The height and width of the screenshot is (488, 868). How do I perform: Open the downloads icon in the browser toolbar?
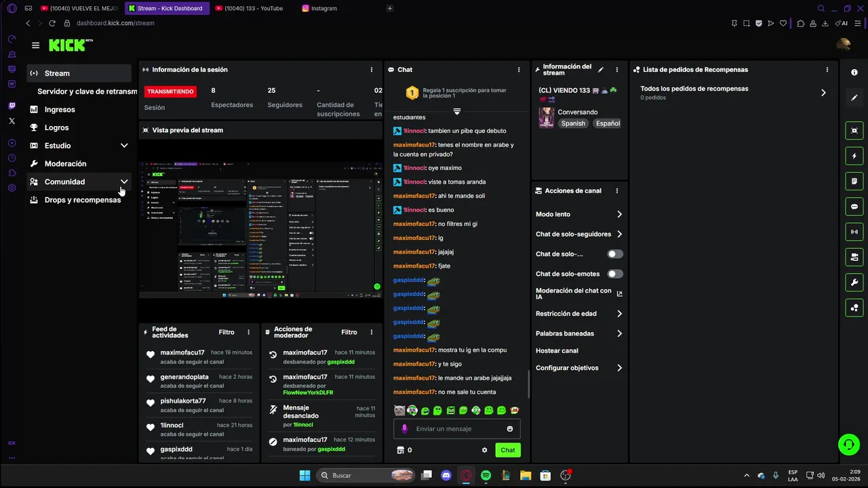tap(825, 23)
